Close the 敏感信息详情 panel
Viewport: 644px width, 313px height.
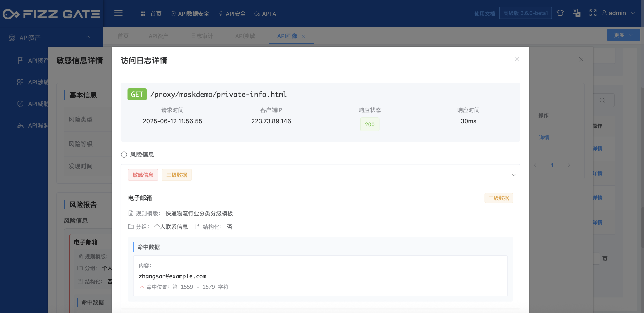(x=581, y=59)
